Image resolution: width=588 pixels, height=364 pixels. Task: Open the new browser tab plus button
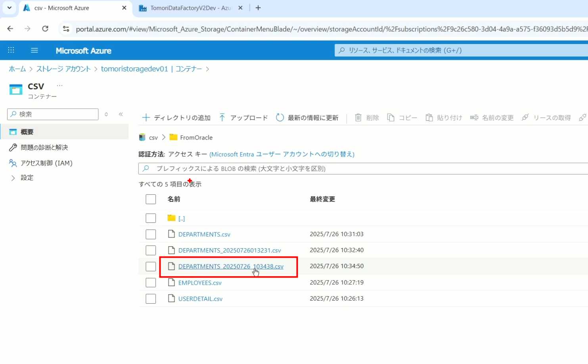pos(258,8)
